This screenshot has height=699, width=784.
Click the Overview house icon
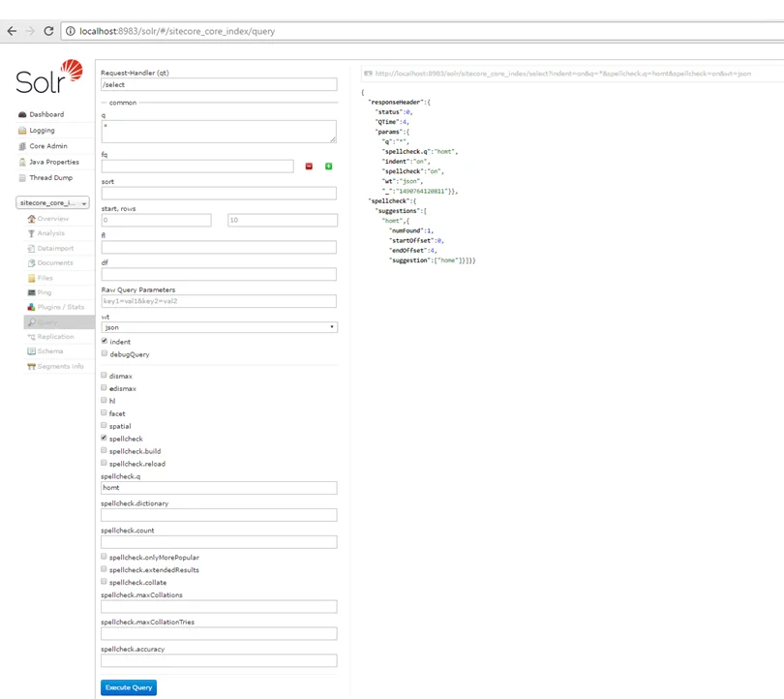pyautogui.click(x=32, y=219)
